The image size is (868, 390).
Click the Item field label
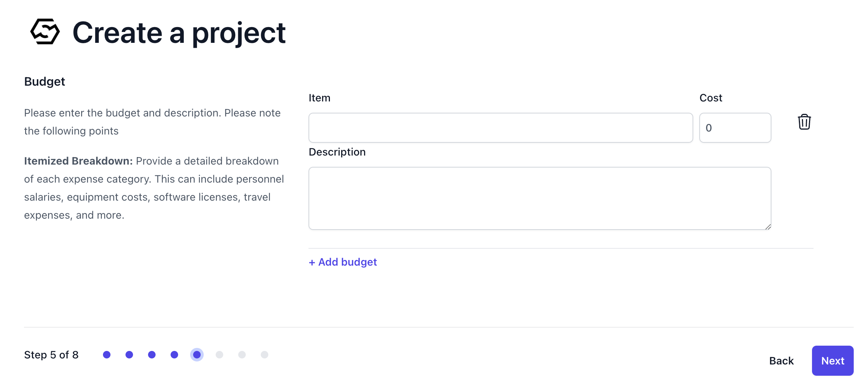[319, 98]
